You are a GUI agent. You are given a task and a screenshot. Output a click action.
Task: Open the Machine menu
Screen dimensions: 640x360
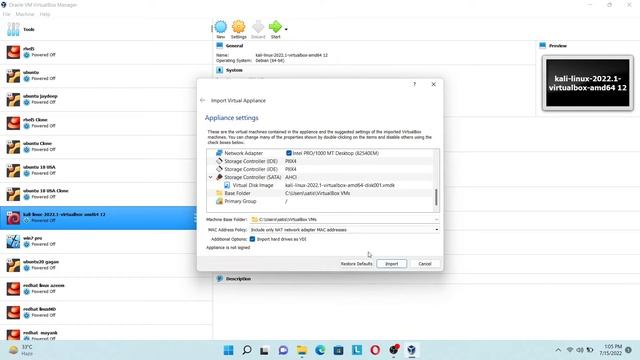tap(25, 14)
